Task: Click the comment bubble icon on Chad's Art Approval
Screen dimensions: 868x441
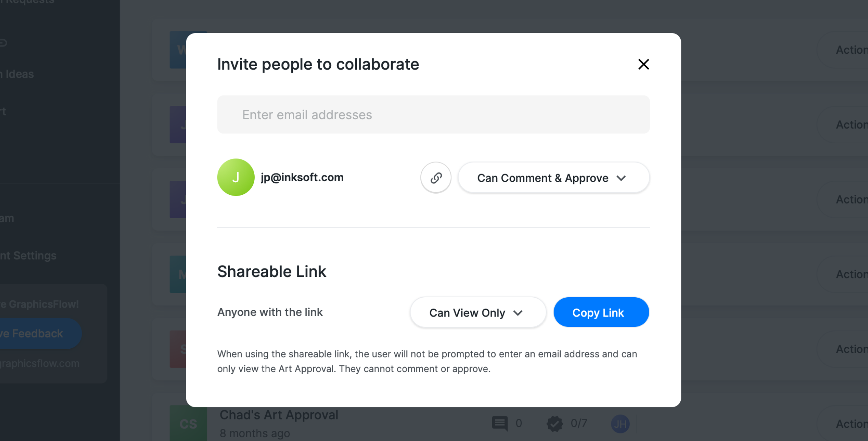Action: (500, 423)
